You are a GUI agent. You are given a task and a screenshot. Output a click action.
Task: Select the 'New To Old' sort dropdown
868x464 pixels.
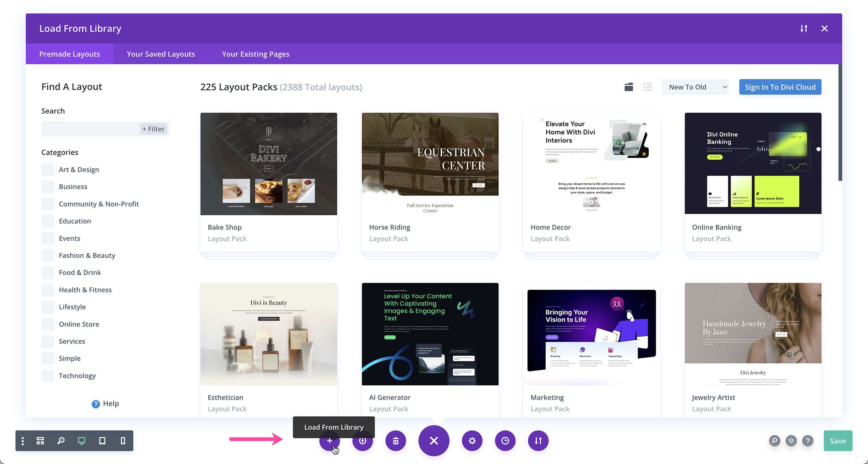696,87
